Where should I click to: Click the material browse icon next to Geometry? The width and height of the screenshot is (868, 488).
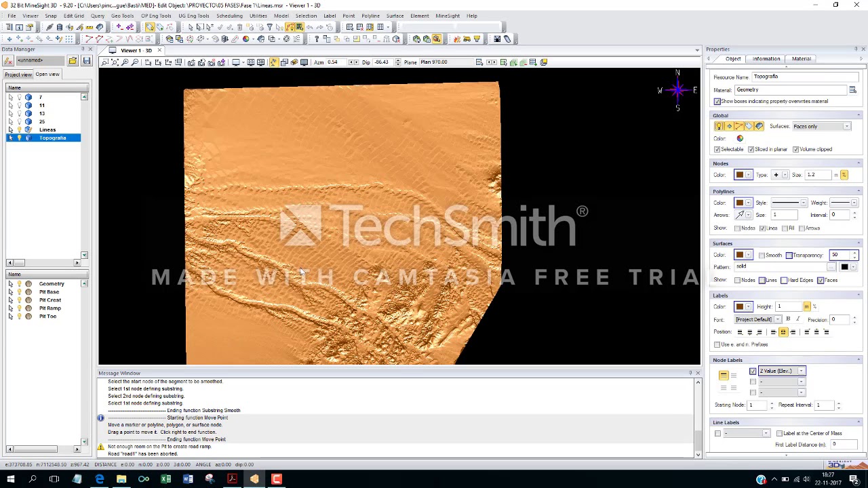pos(852,90)
